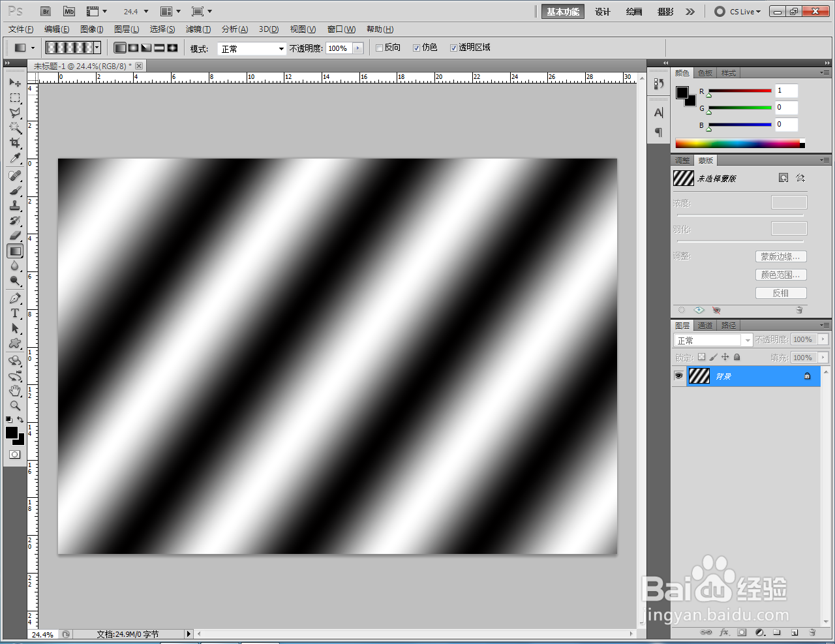
Task: Select the Gradient tool in toolbox
Action: (x=15, y=251)
